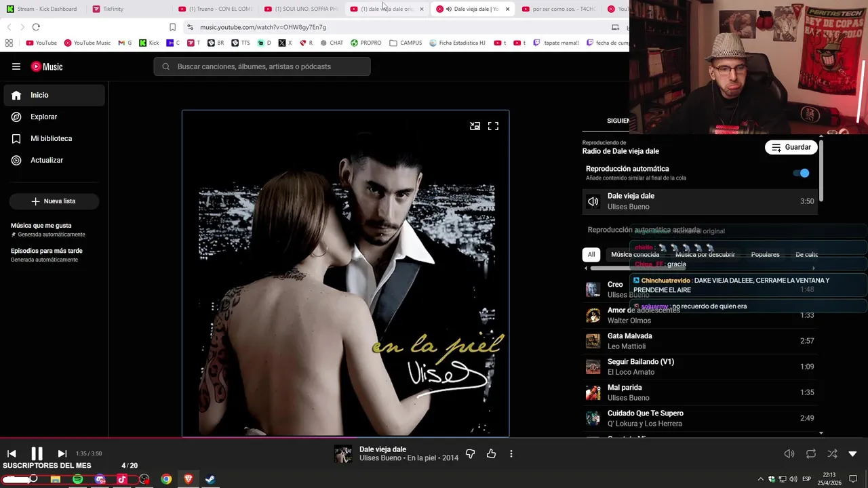Toggle Reproducción automática switch
The height and width of the screenshot is (488, 868).
click(801, 173)
